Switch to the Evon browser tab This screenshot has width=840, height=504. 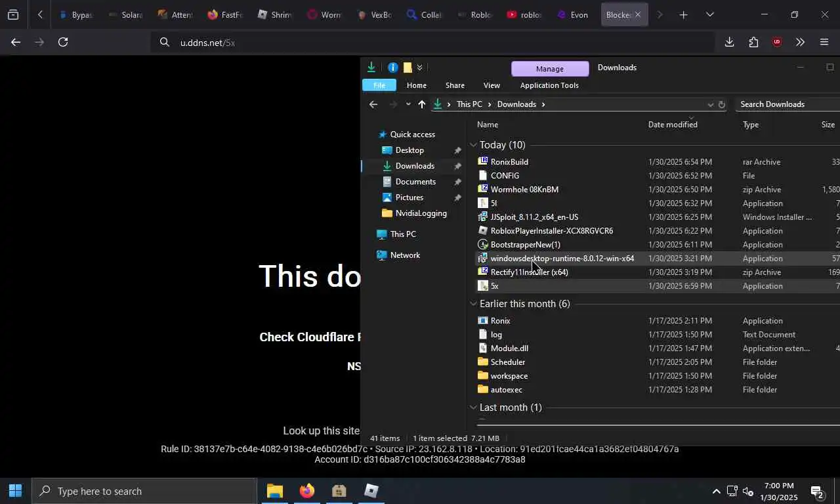pyautogui.click(x=572, y=14)
